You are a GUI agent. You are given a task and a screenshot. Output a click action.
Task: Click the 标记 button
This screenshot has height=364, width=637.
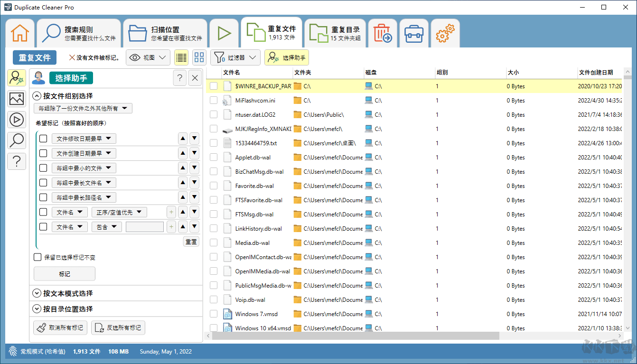(65, 274)
